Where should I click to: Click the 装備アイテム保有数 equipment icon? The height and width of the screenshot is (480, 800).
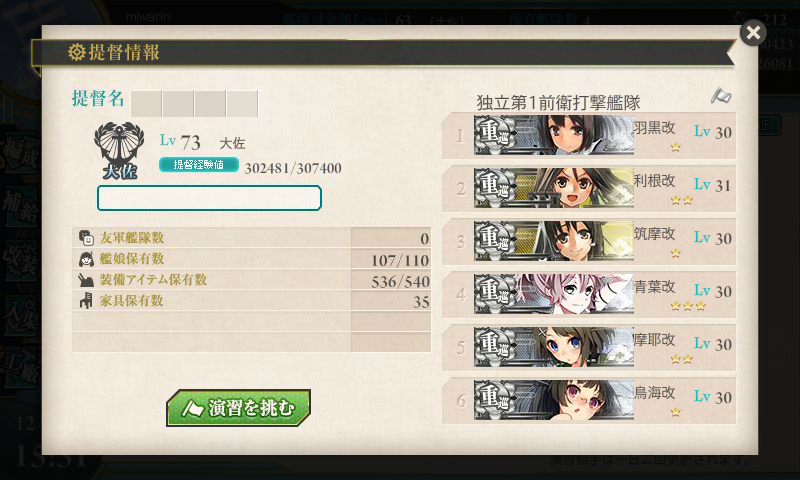pyautogui.click(x=86, y=280)
